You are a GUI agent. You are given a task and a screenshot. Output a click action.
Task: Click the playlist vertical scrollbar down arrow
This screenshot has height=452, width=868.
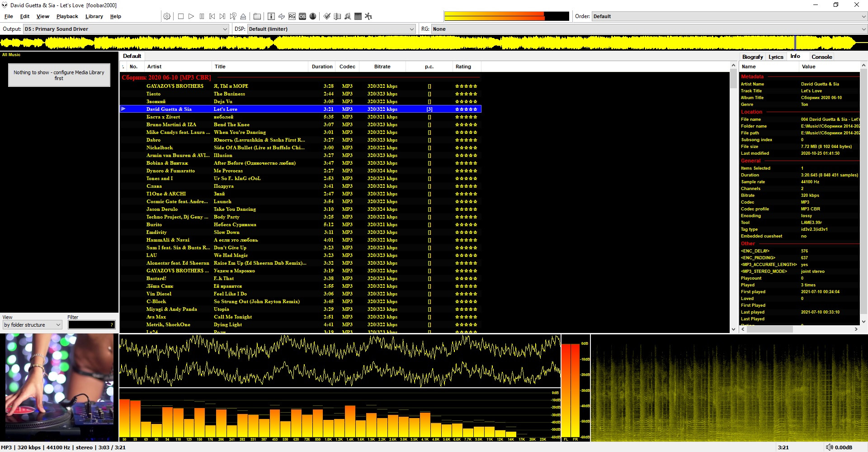coord(733,329)
